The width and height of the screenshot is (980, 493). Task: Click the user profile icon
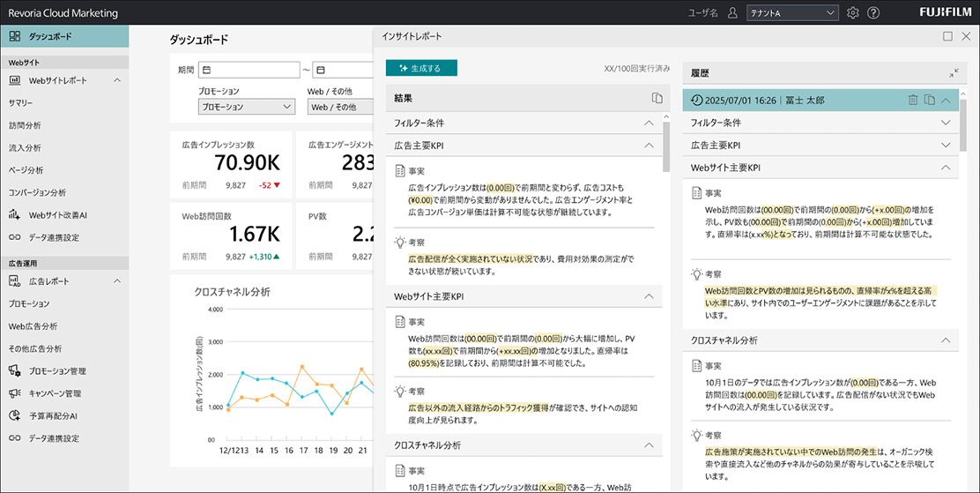[732, 13]
